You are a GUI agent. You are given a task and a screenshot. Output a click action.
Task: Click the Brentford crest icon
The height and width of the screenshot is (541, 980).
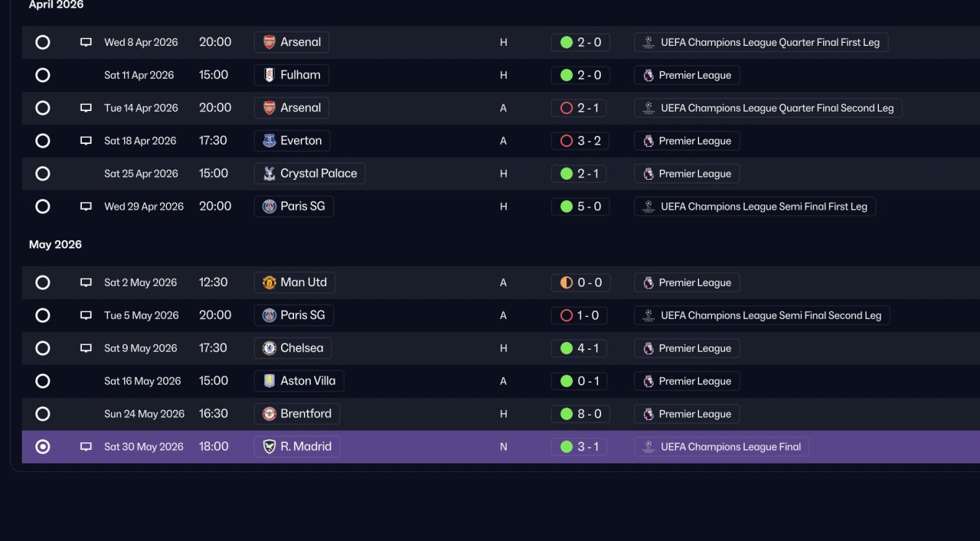[269, 414]
